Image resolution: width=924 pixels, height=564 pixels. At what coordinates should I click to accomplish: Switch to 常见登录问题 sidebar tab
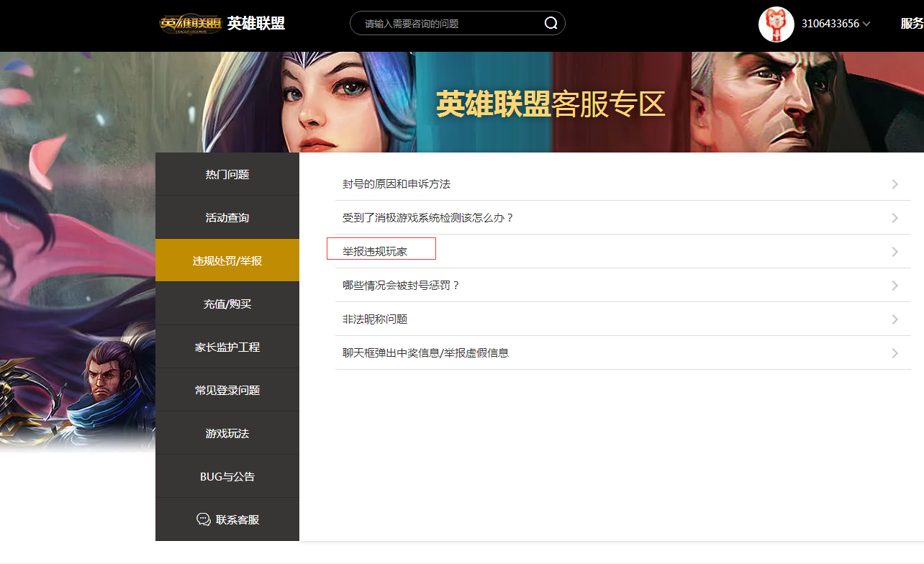(227, 390)
